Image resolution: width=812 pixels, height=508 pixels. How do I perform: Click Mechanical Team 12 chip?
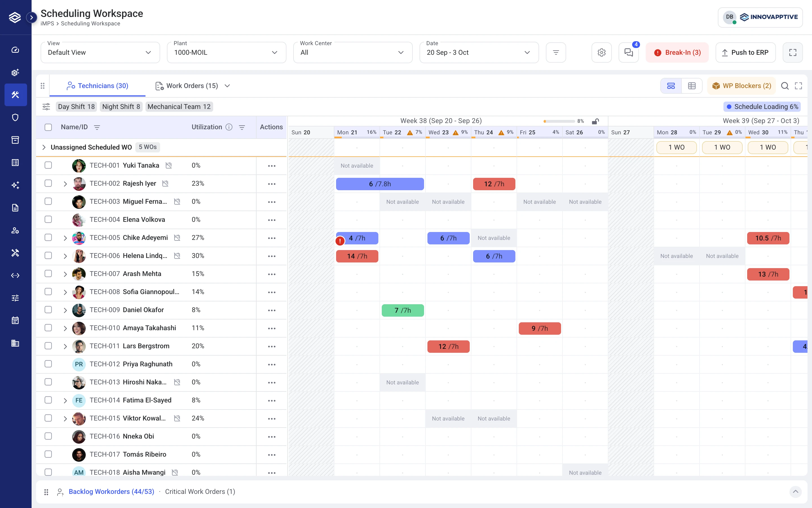tap(179, 106)
